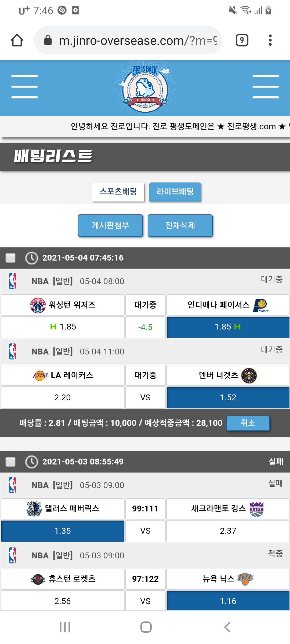Tap the LA Lakers team logo

click(40, 375)
